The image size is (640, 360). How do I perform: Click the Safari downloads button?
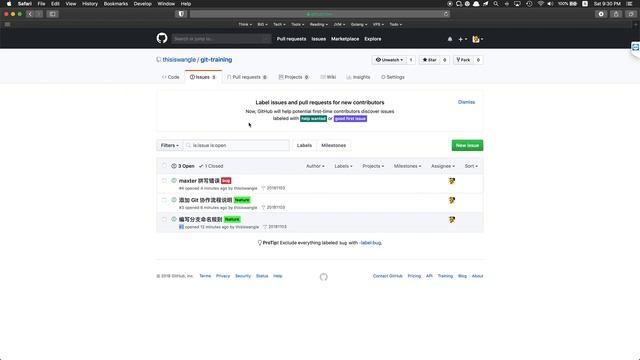pyautogui.click(x=601, y=14)
